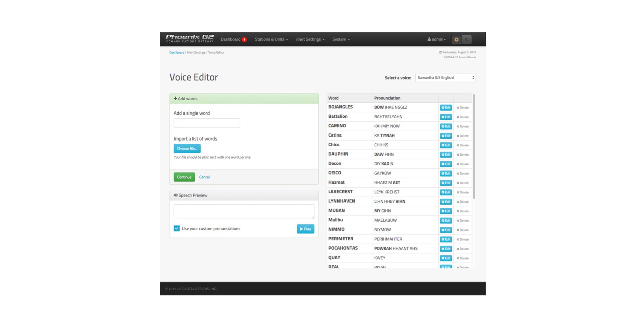Screen dimensions: 644x322
Task: Delete the MUGAN entry
Action: coord(462,211)
